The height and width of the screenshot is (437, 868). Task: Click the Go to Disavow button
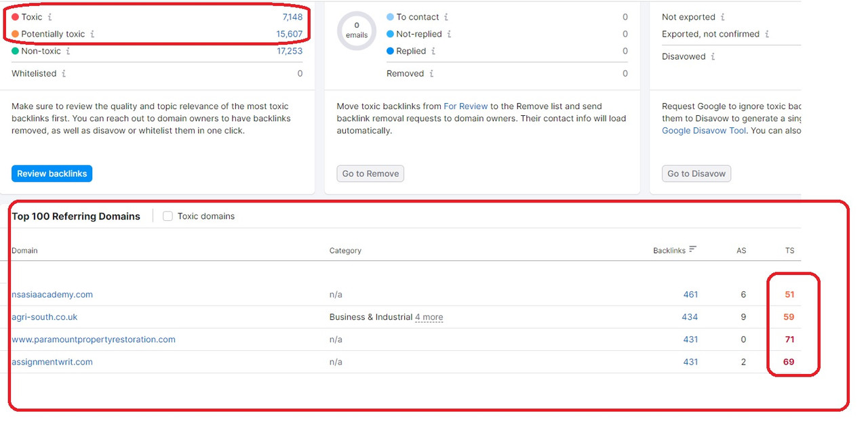pyautogui.click(x=696, y=173)
